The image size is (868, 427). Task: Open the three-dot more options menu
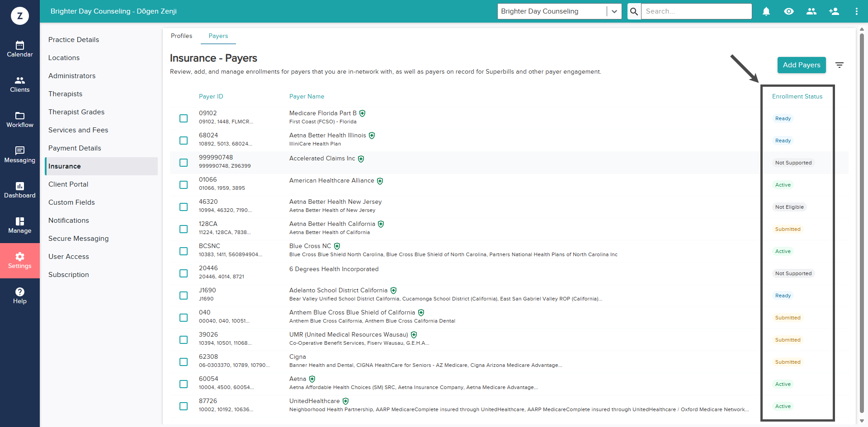[857, 11]
